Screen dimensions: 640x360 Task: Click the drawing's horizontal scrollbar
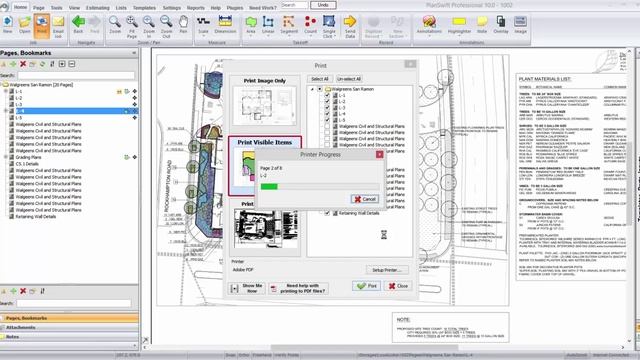(364, 348)
